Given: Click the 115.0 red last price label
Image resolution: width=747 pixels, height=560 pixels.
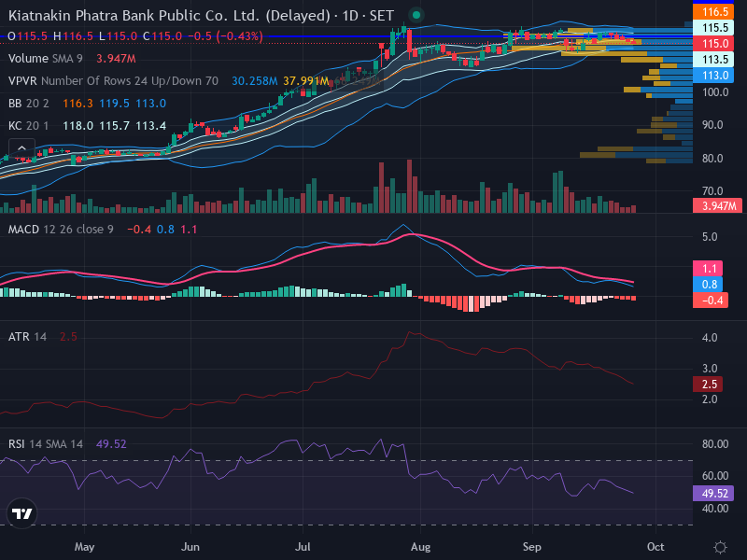Looking at the screenshot, I should pyautogui.click(x=713, y=43).
